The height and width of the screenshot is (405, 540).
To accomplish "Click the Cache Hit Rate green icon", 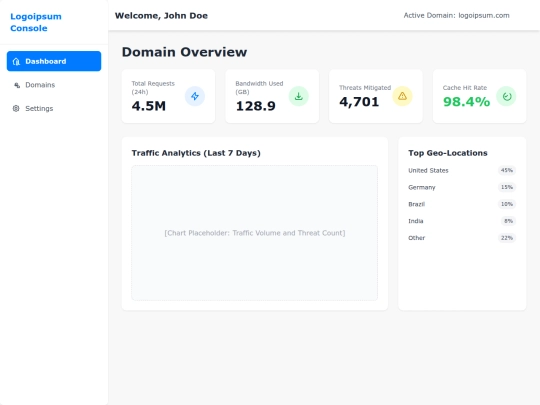I will 506,96.
